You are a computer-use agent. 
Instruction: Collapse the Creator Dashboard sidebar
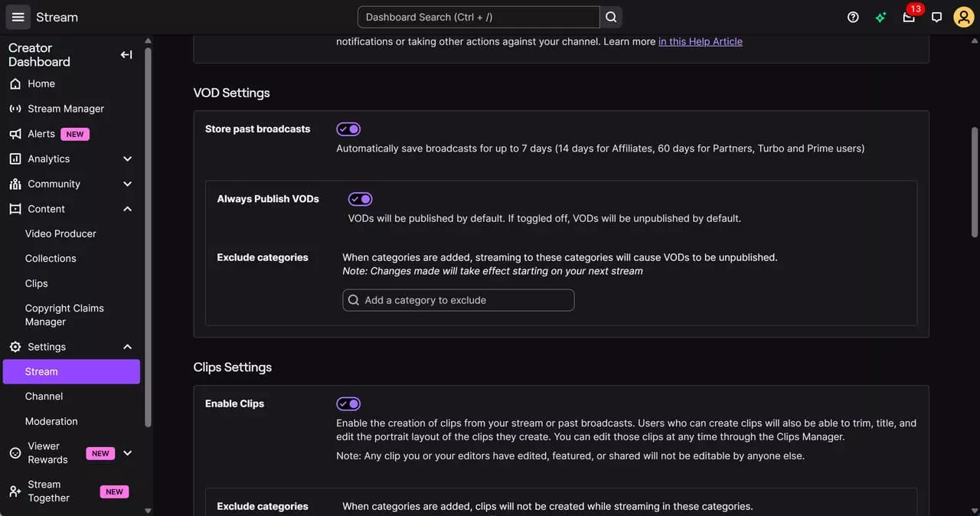(x=126, y=54)
